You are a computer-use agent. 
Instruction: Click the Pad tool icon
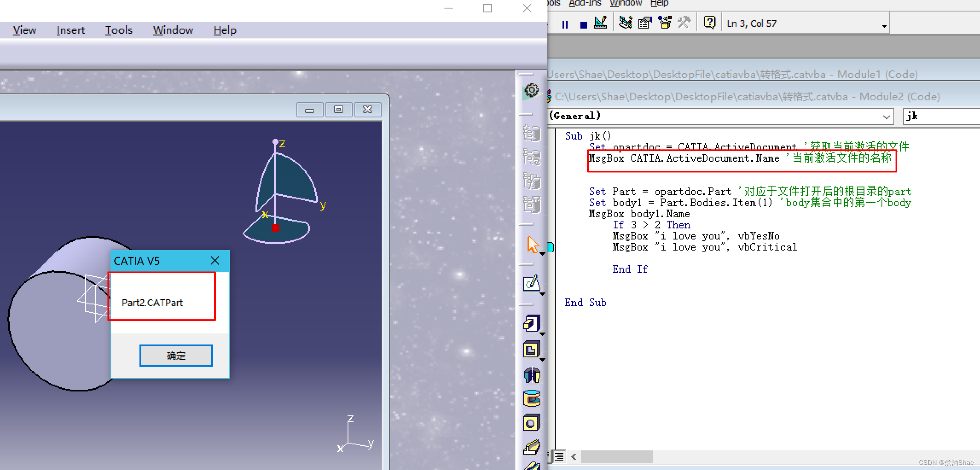pyautogui.click(x=531, y=324)
